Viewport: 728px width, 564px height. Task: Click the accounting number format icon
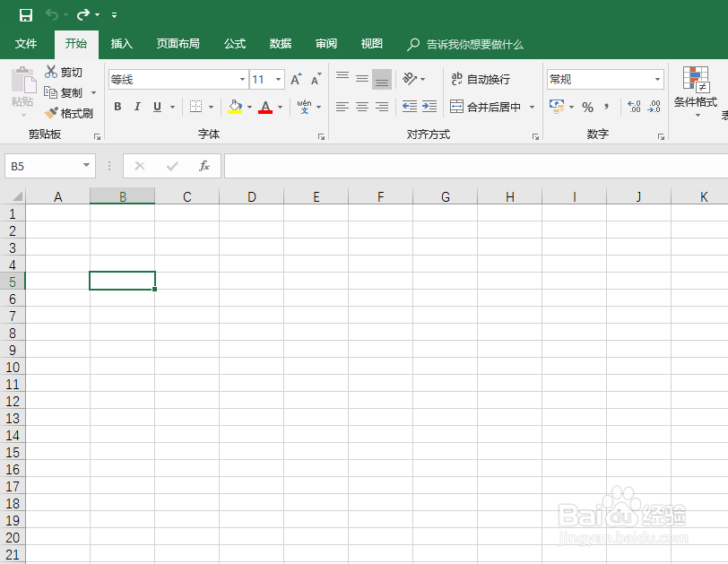point(557,107)
